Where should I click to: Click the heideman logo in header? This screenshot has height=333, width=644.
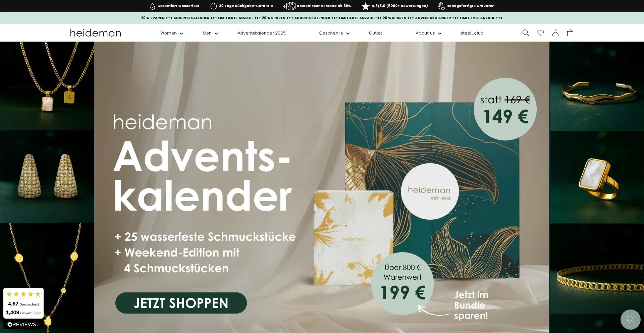[x=96, y=33]
